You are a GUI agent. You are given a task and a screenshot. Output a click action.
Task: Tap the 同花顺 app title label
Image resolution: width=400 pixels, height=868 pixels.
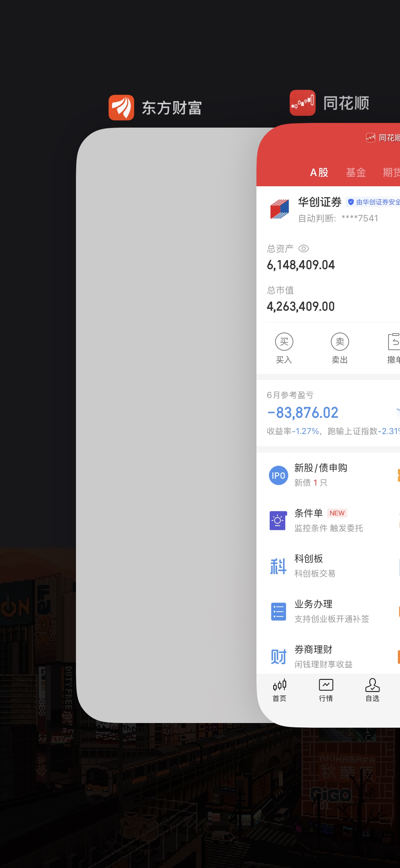346,103
